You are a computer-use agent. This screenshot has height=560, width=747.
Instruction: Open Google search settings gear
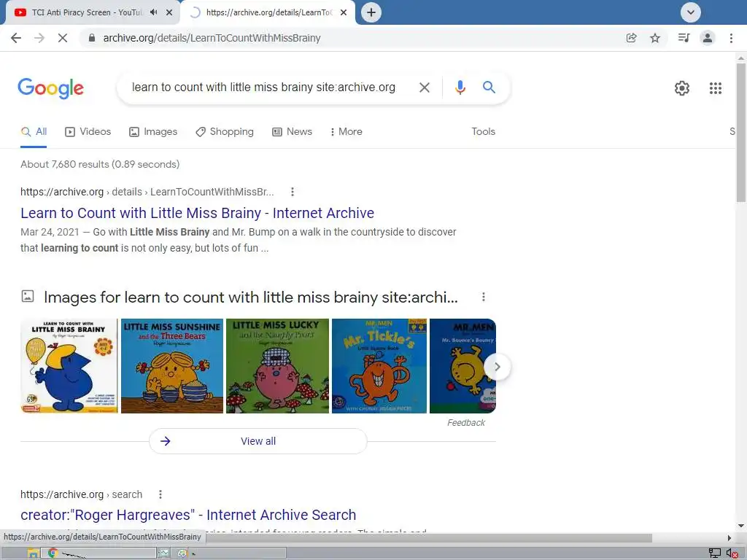(x=682, y=88)
